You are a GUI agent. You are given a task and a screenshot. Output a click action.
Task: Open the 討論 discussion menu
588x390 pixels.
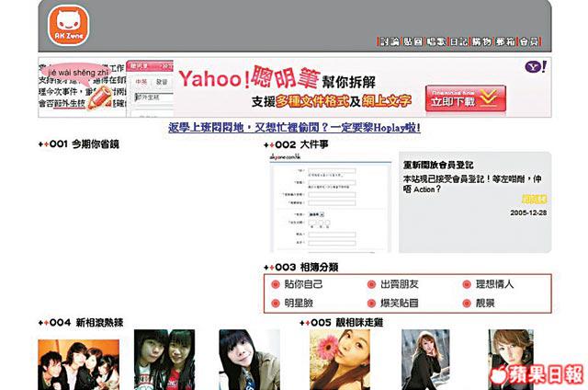(x=390, y=41)
